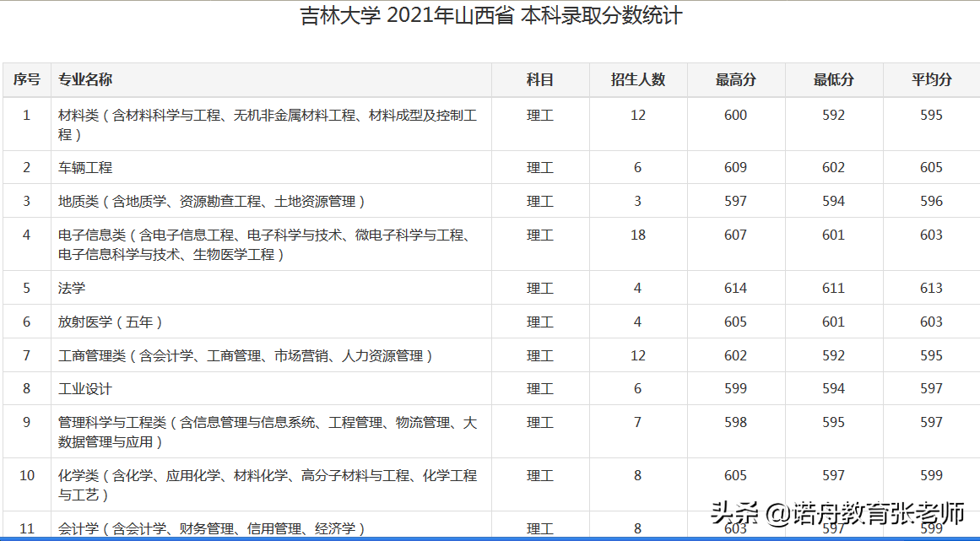
Task: Select the 法学 major name
Action: pos(71,288)
